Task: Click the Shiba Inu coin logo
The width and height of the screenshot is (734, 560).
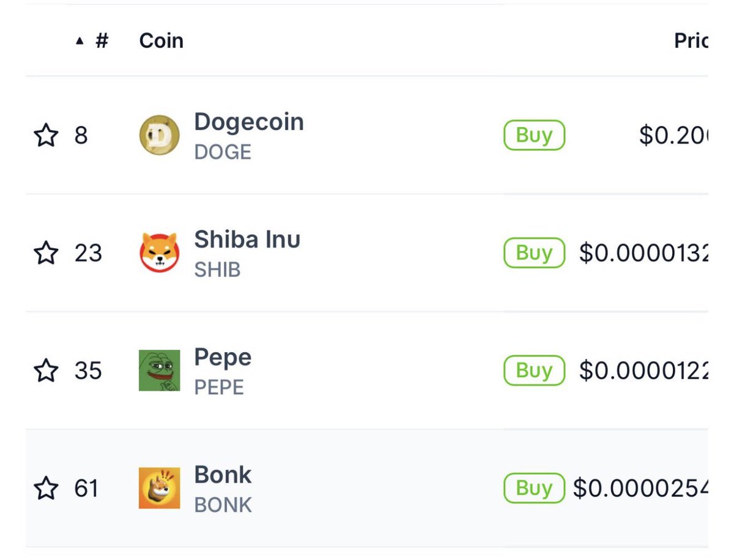Action: 159,252
